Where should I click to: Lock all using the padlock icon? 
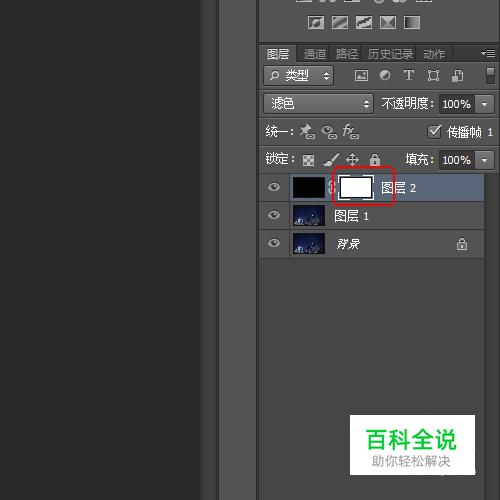[375, 160]
